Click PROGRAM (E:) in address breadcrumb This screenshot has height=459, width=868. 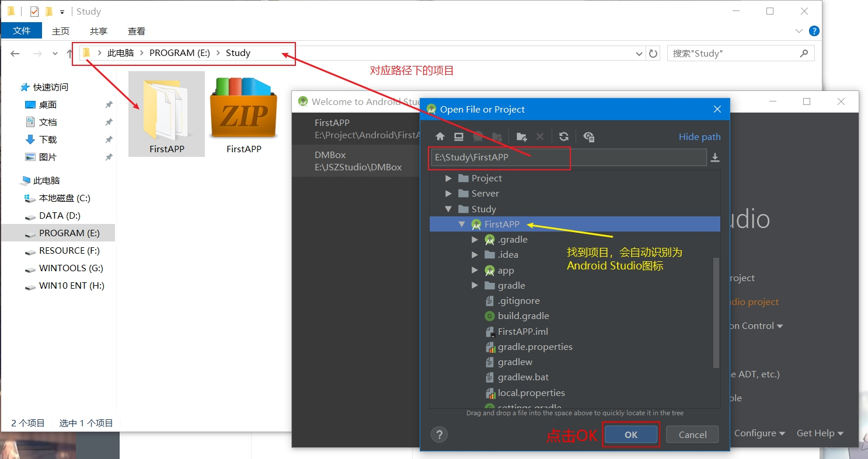click(179, 53)
